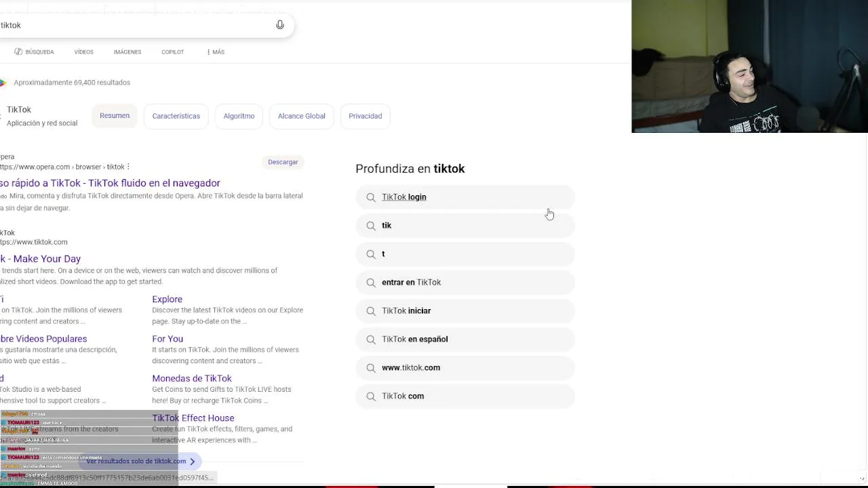Open the TikTok Make Your Day result
This screenshot has height=488, width=868.
(x=41, y=259)
